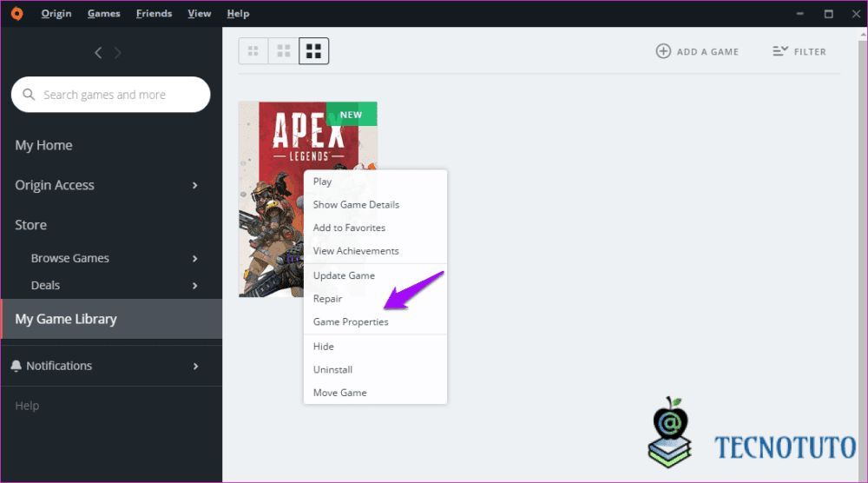Maximize the Origin window

click(x=829, y=13)
